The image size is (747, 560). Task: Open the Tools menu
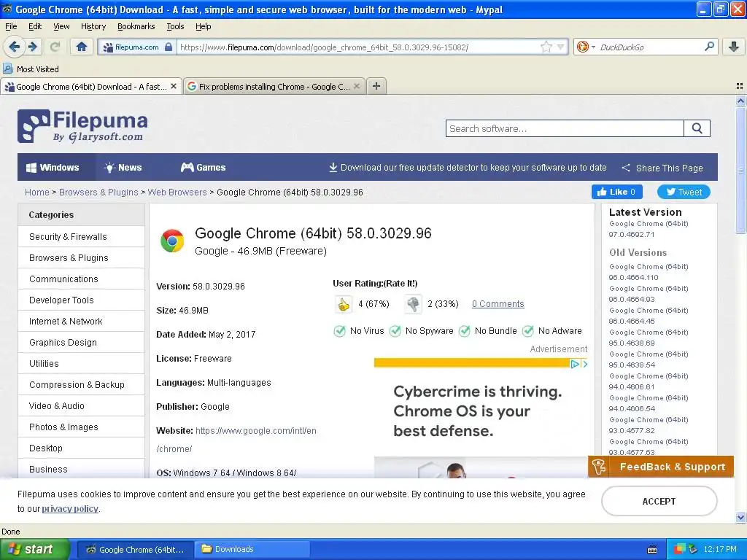click(x=175, y=26)
